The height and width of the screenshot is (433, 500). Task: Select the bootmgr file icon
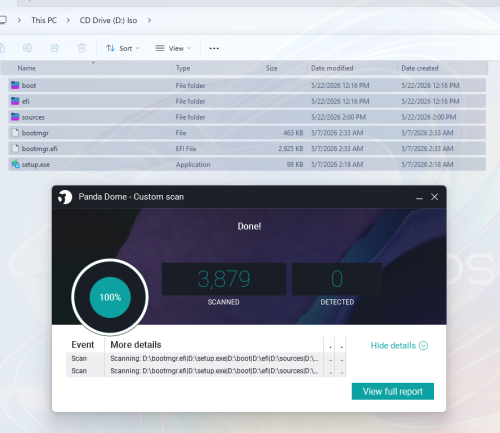pyautogui.click(x=15, y=133)
